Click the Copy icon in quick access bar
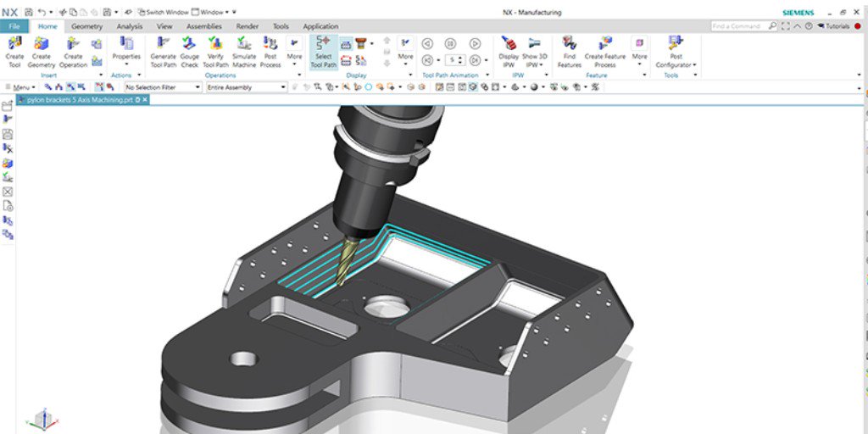This screenshot has height=434, width=868. click(73, 12)
